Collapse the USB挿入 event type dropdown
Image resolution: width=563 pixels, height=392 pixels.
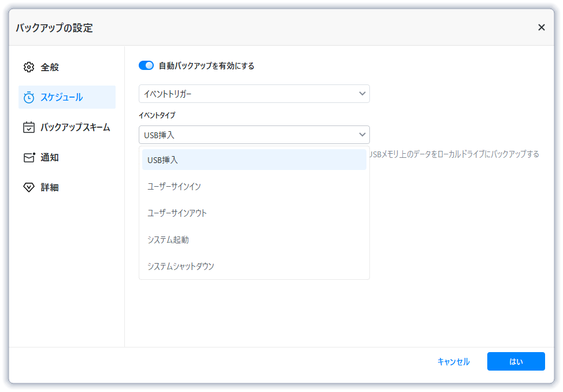point(254,135)
